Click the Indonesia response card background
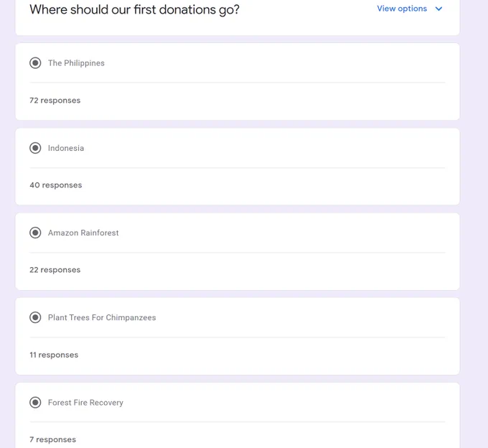Viewport: 488px width, 448px height. pos(238,167)
